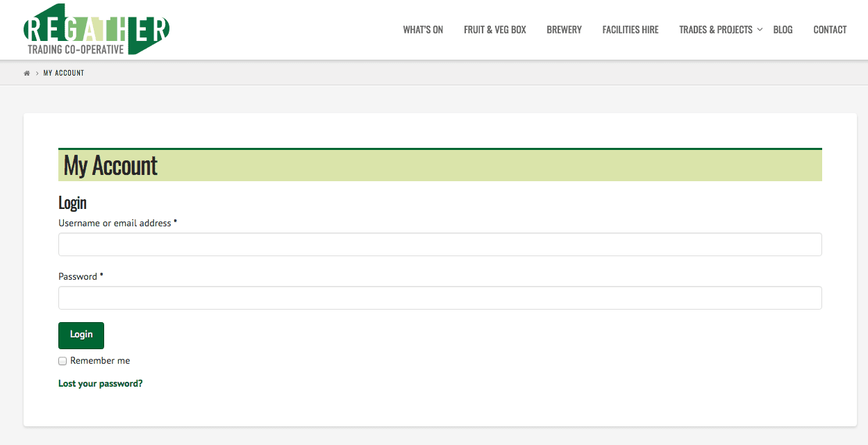Visit the Blog page
This screenshot has width=868, height=445.
pos(783,30)
